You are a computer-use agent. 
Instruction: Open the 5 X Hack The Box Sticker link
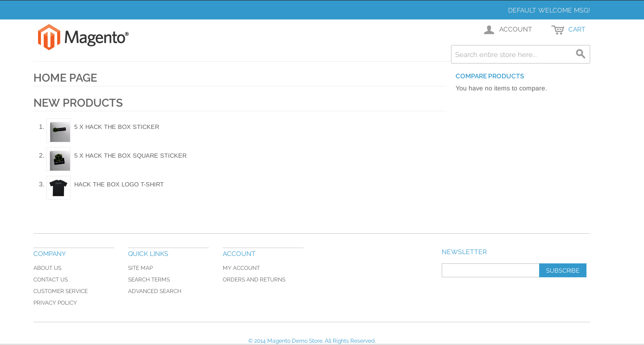[x=116, y=127]
